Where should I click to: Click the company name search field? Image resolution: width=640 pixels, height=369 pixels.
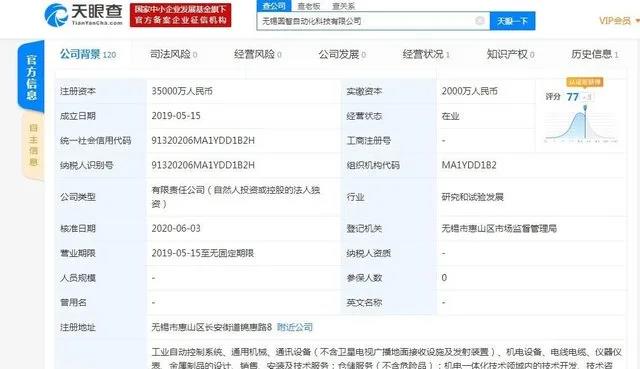367,21
